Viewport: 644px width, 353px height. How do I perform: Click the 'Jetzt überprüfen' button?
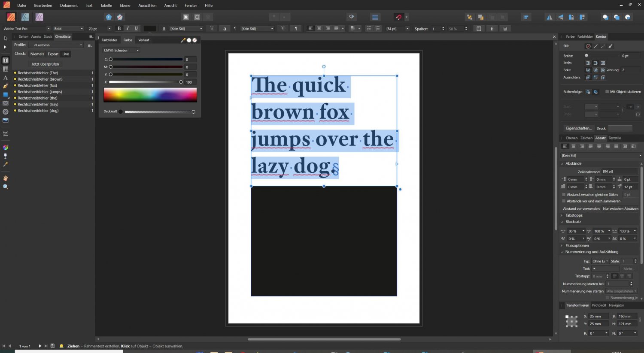coord(45,64)
